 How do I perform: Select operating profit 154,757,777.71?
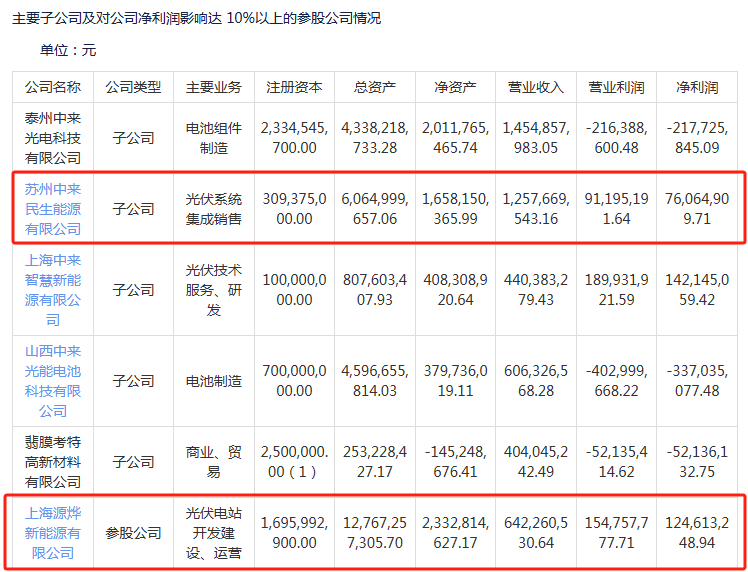616,533
